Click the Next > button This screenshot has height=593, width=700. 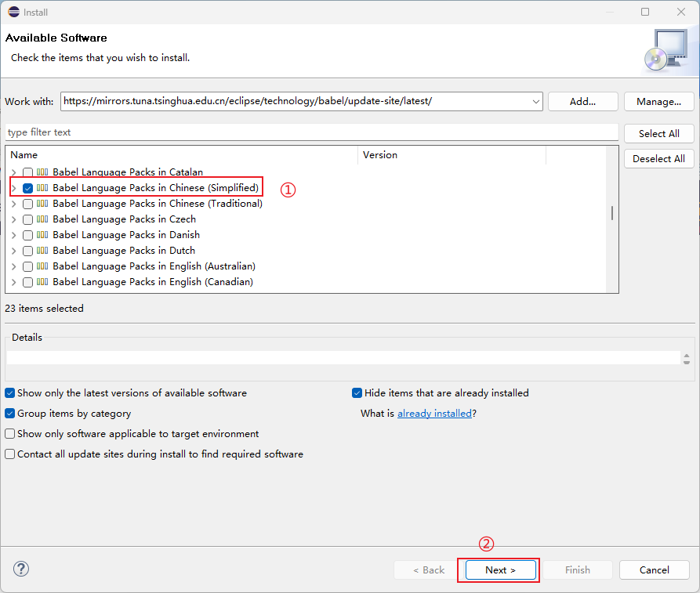pyautogui.click(x=500, y=570)
